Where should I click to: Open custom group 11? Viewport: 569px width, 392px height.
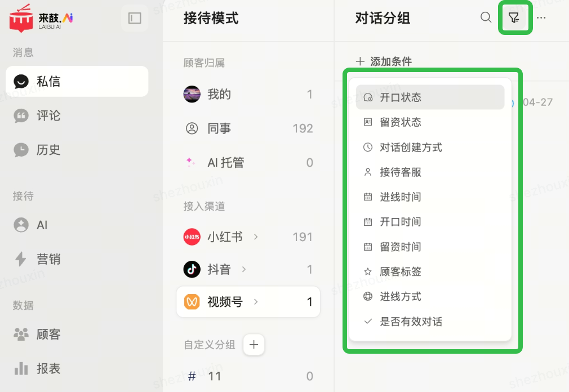(214, 376)
